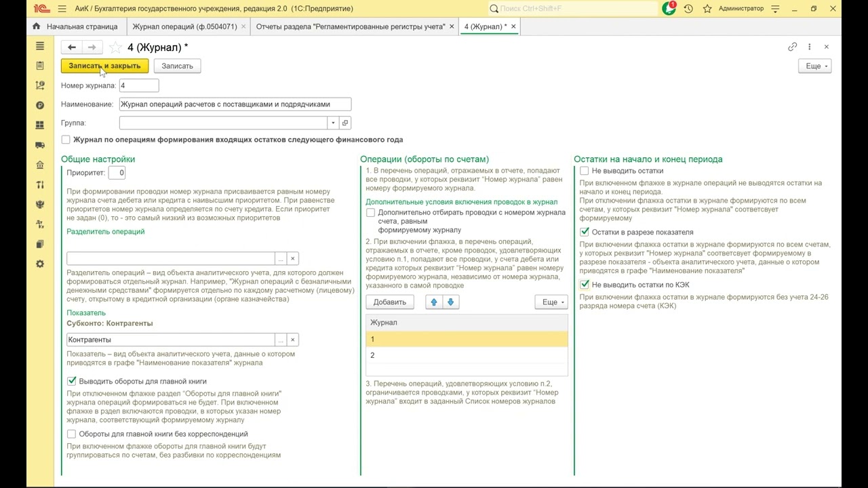
Task: Go to the home icon tab
Action: pos(37,26)
